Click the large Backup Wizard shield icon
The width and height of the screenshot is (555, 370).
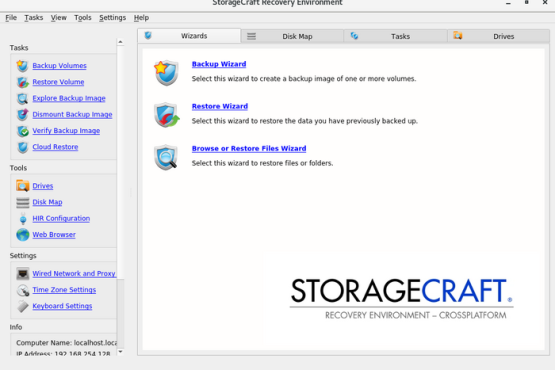point(166,73)
